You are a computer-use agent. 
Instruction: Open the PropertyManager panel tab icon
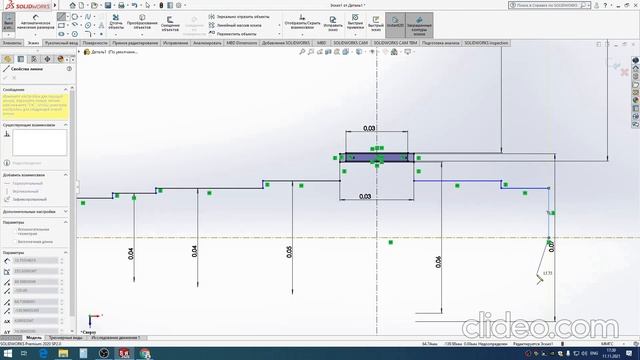pos(21,59)
